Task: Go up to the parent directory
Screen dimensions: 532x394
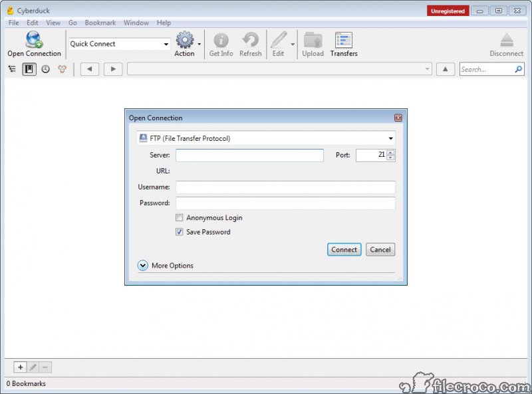Action: tap(445, 69)
